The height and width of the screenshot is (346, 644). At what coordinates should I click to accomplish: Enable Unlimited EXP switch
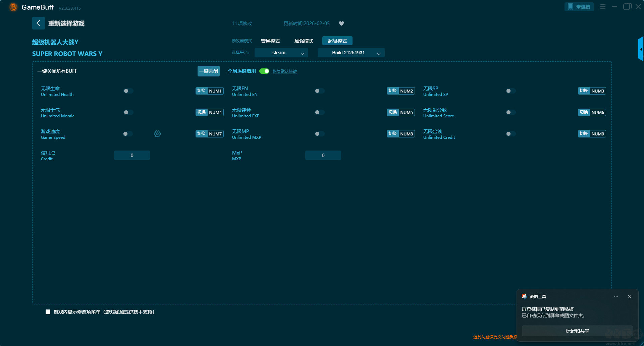[319, 112]
